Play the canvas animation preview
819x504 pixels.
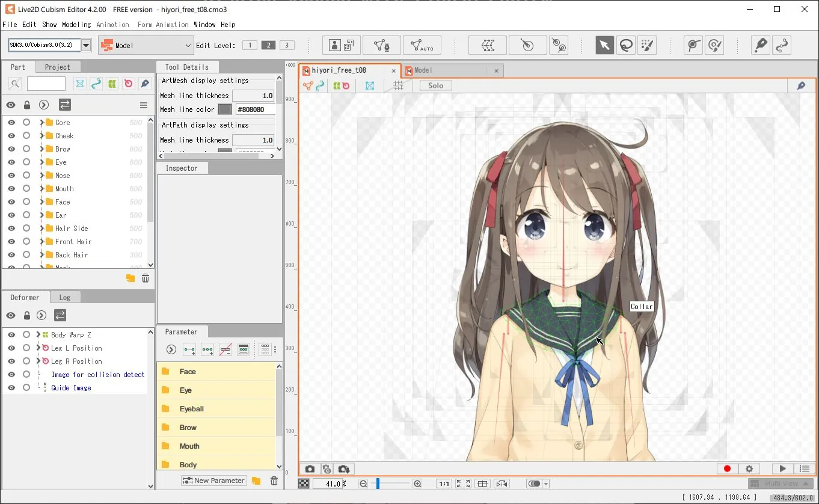[783, 469]
